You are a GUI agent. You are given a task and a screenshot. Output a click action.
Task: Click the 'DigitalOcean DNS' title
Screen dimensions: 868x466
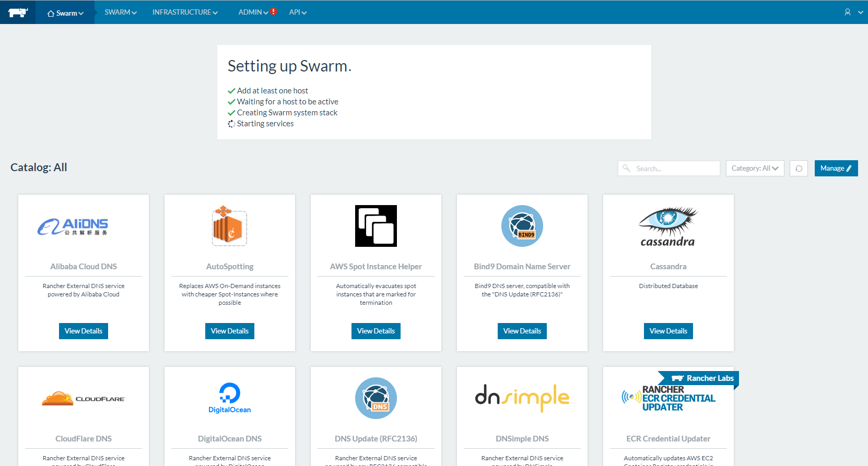230,439
